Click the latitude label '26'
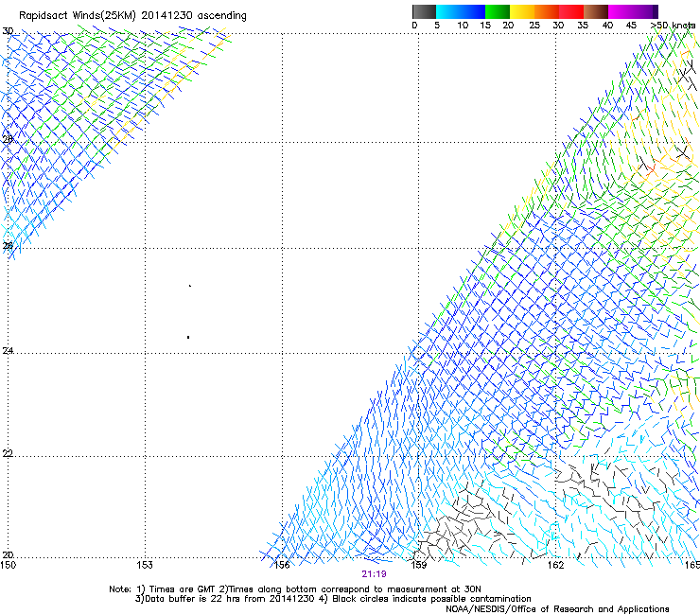The height and width of the screenshot is (615, 700). click(x=8, y=246)
